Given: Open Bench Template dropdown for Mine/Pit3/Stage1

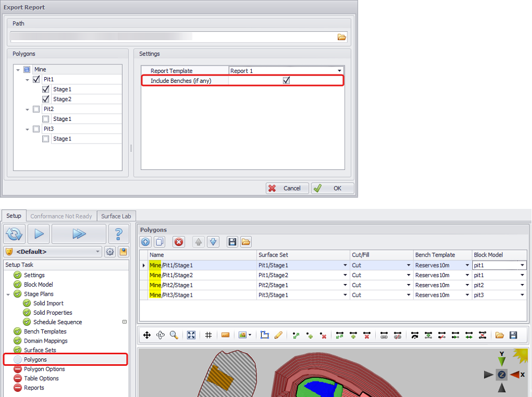Looking at the screenshot, I should [467, 295].
